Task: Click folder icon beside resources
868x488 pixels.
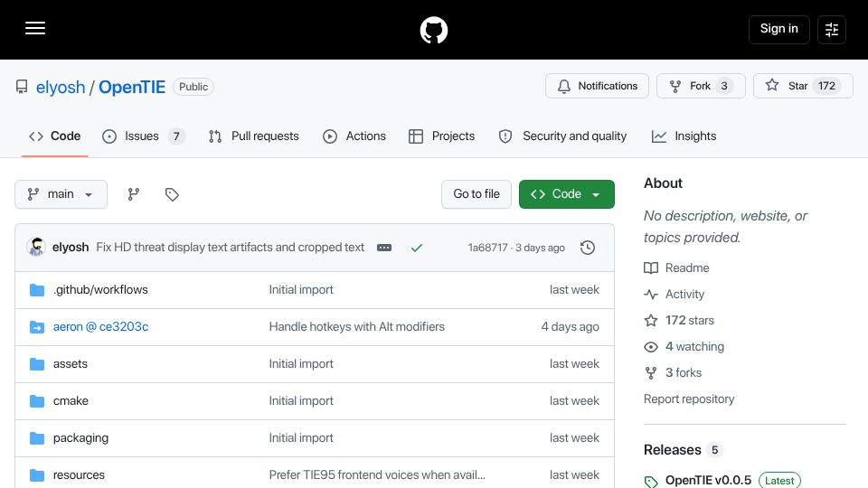Action: pos(37,475)
